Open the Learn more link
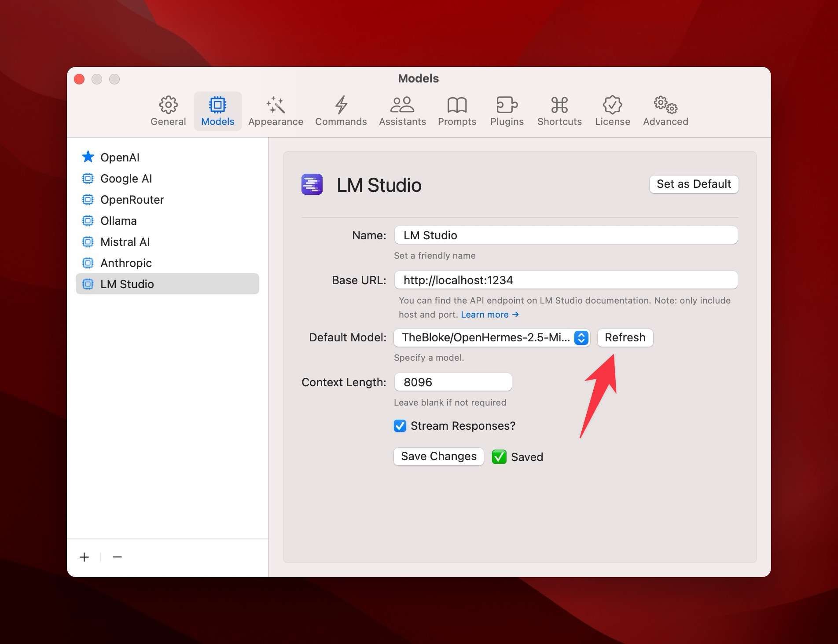Viewport: 838px width, 644px height. pos(490,315)
